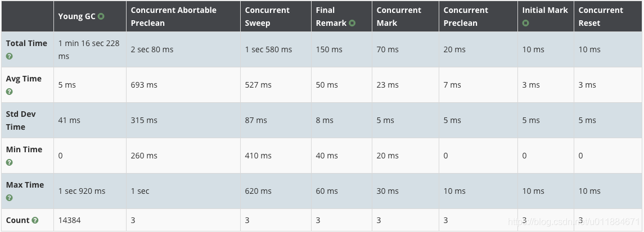The height and width of the screenshot is (232, 644).
Task: Select the Concurrent Preclean column header
Action: coord(478,16)
